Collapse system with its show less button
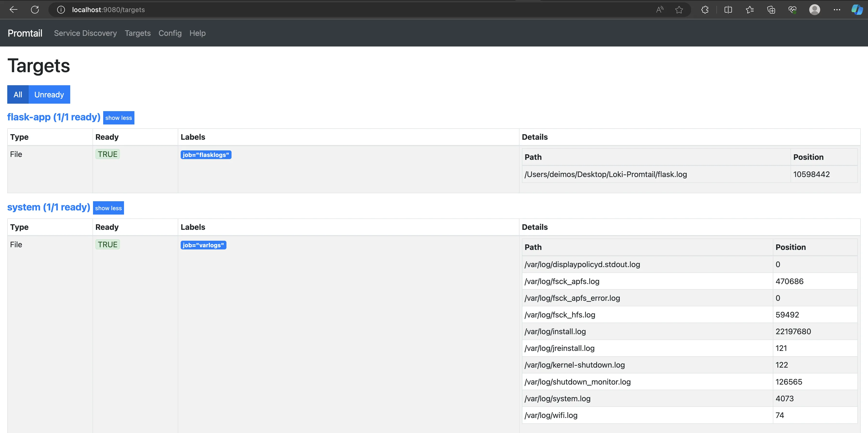Viewport: 868px width, 433px height. 108,208
